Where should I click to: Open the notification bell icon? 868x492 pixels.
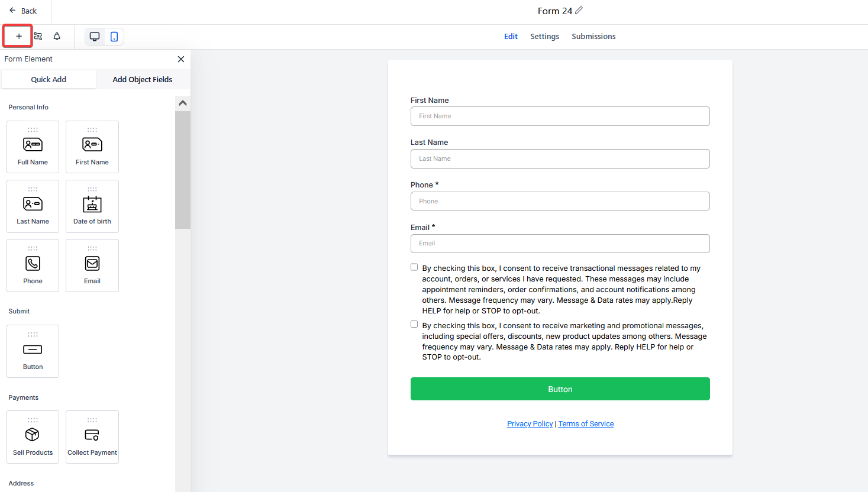[57, 37]
